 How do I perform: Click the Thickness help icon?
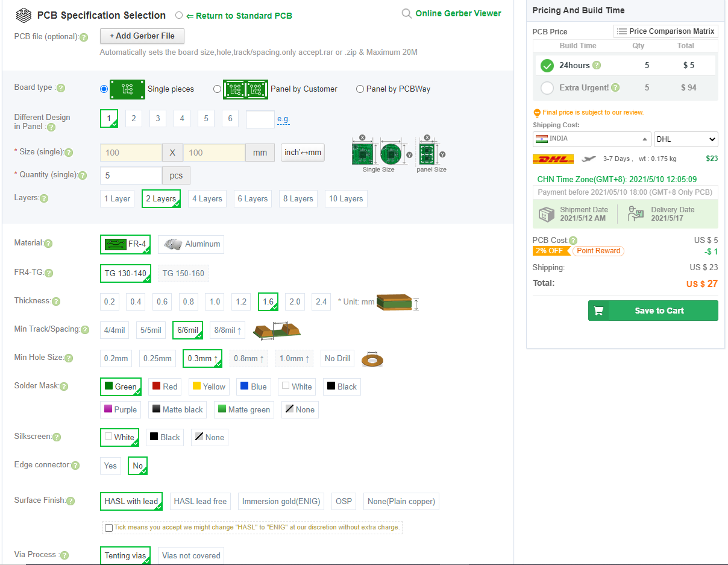click(56, 301)
